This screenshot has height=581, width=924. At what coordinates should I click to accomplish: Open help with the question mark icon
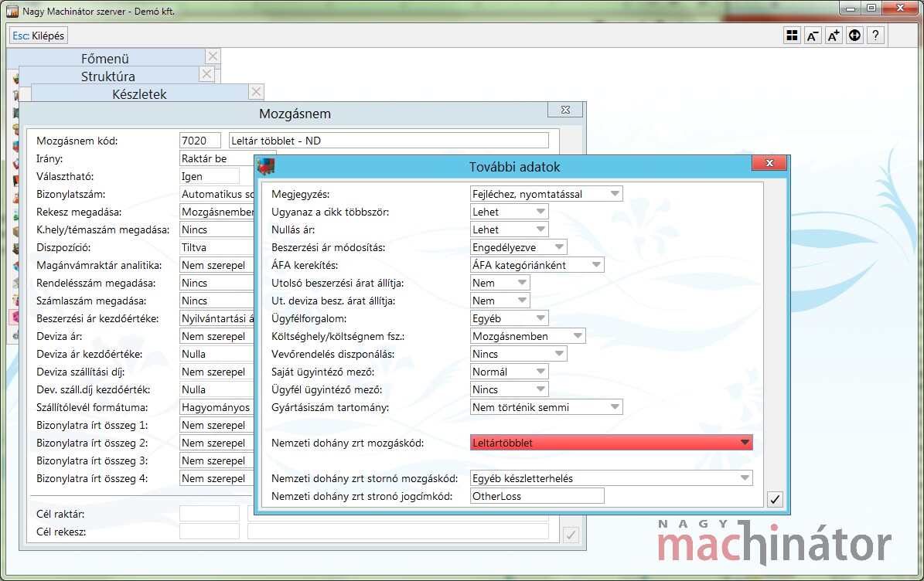[876, 36]
